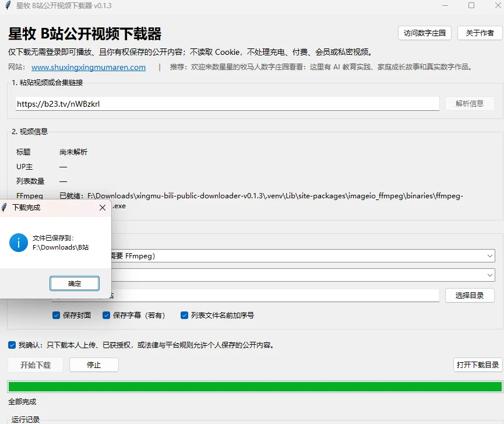Screen dimensions: 504x424
Task: Maximize the main downloader window
Action: pyautogui.click(x=471, y=5)
